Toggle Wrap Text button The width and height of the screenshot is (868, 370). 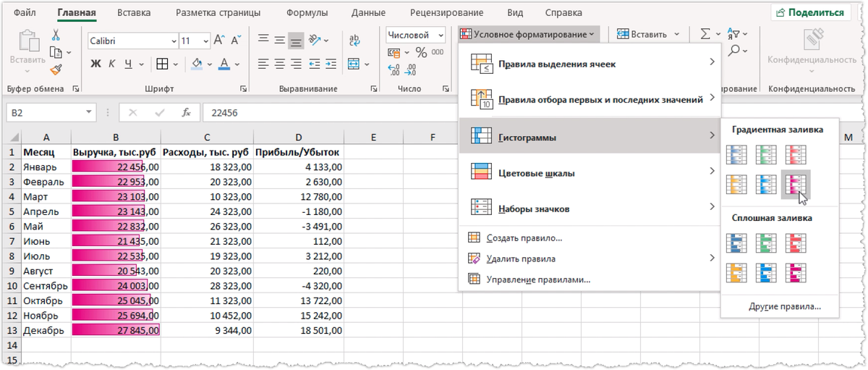pyautogui.click(x=355, y=41)
